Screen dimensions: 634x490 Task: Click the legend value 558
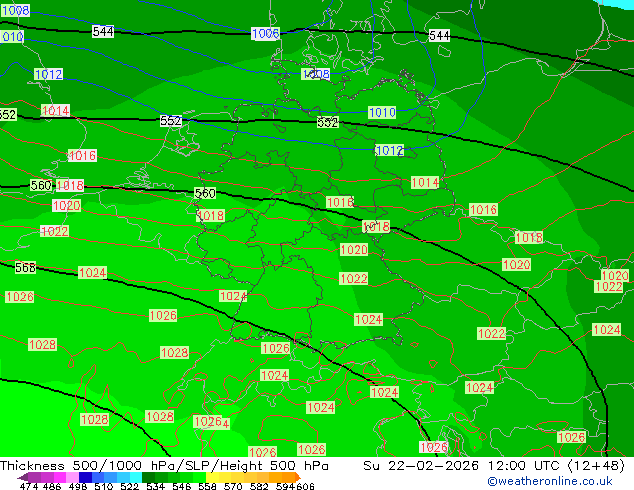pyautogui.click(x=207, y=486)
